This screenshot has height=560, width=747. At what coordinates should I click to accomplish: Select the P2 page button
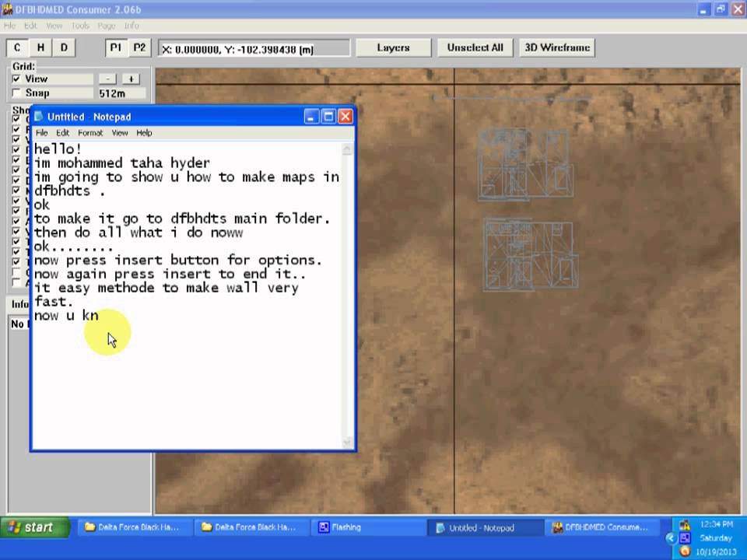[x=139, y=47]
